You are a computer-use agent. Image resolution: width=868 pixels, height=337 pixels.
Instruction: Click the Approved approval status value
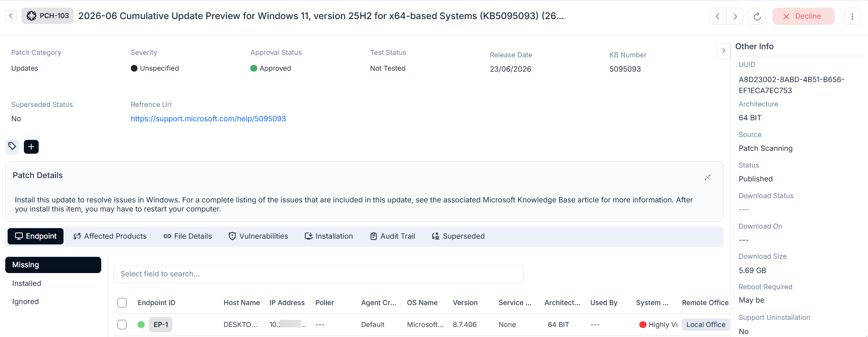point(271,68)
